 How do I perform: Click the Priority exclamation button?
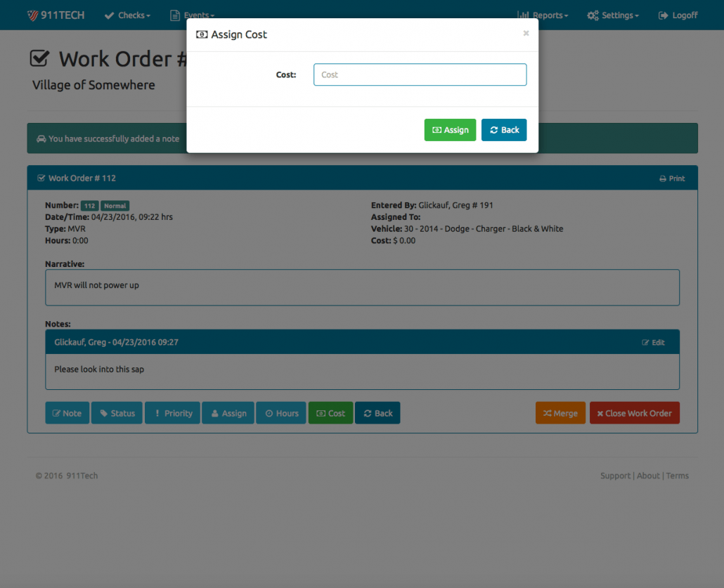pyautogui.click(x=172, y=413)
